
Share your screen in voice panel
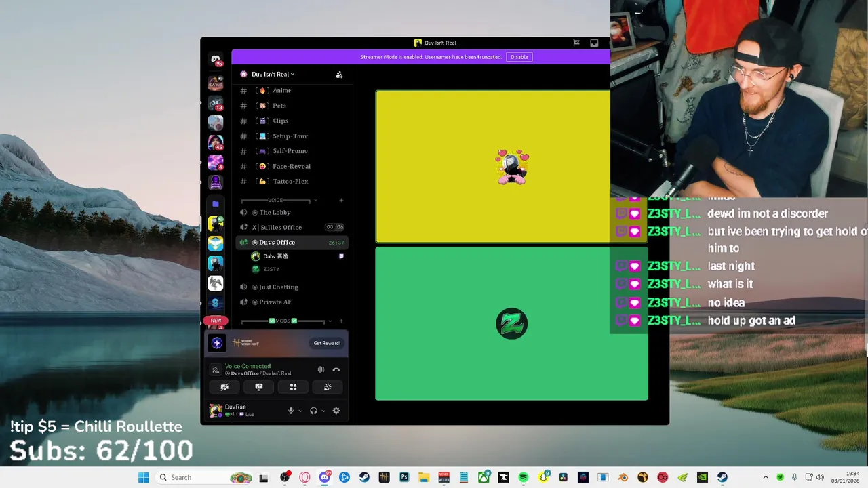click(x=259, y=387)
